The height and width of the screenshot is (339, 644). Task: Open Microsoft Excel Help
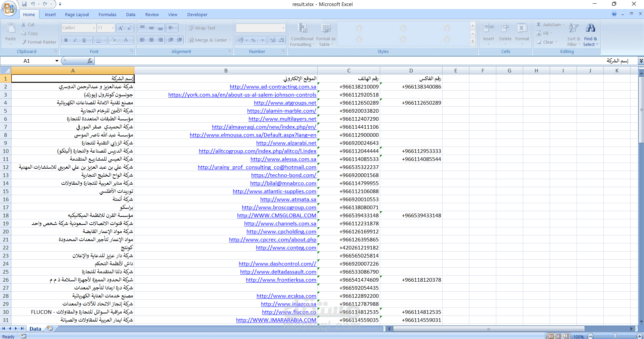point(614,14)
